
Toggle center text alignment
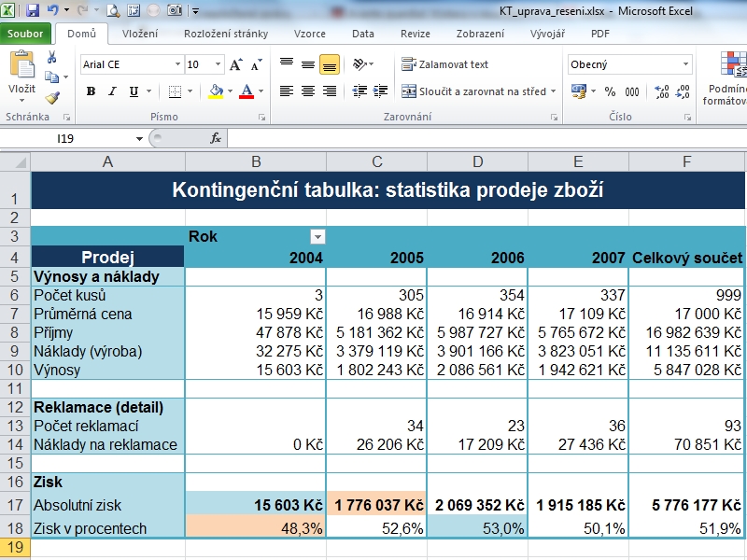pyautogui.click(x=306, y=91)
